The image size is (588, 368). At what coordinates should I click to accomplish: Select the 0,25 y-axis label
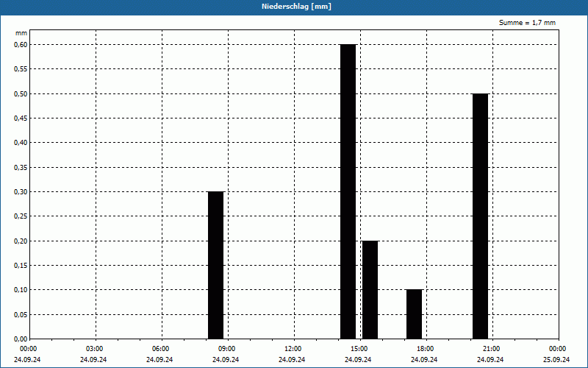(21, 216)
